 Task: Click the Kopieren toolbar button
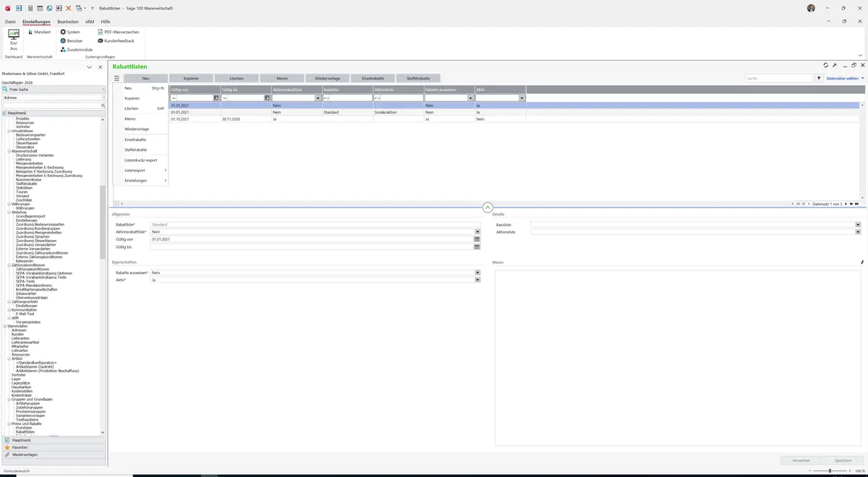[191, 78]
